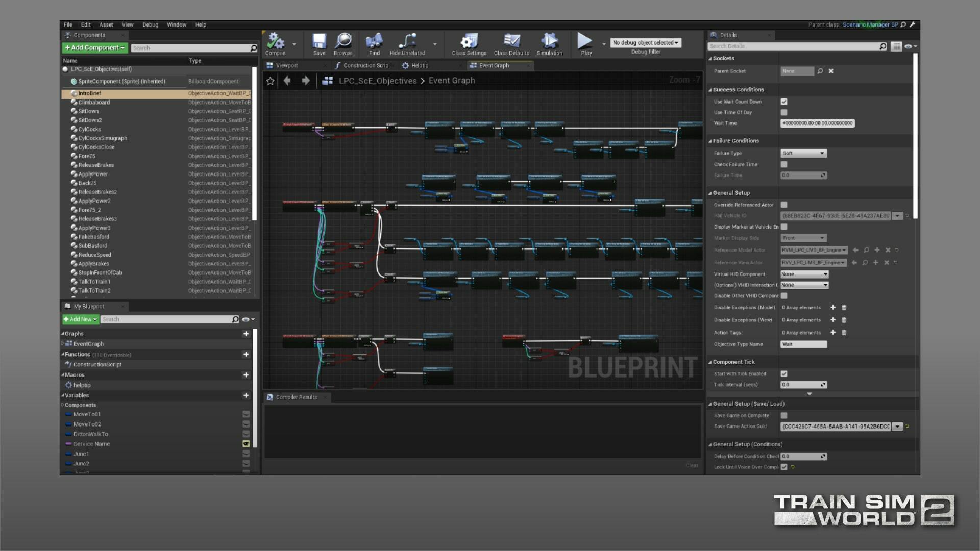The width and height of the screenshot is (980, 551).
Task: Click the Add Component button
Action: pyautogui.click(x=94, y=47)
